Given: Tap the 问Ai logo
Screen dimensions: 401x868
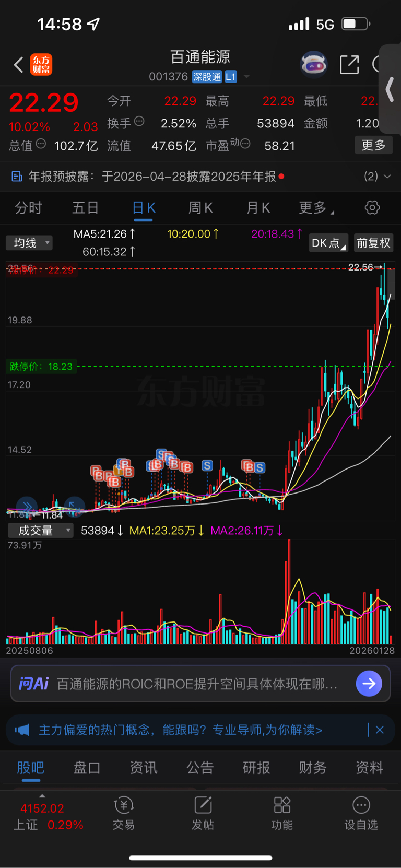Looking at the screenshot, I should (34, 684).
